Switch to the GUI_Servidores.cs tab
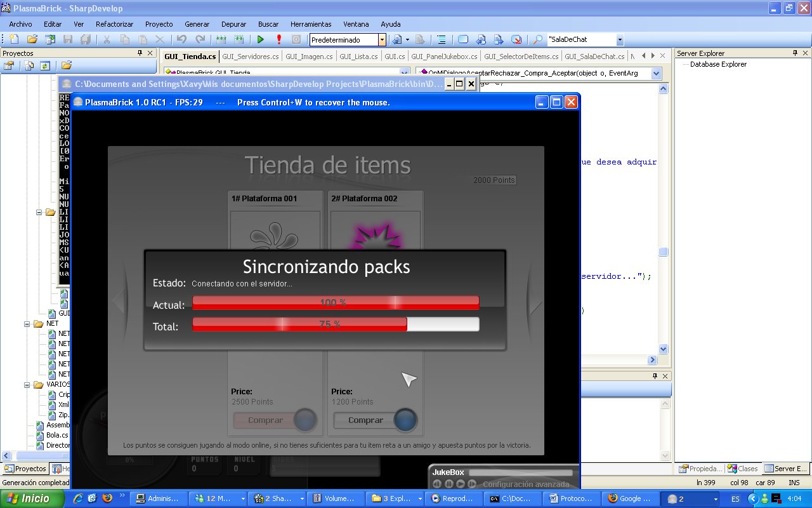 pos(251,57)
